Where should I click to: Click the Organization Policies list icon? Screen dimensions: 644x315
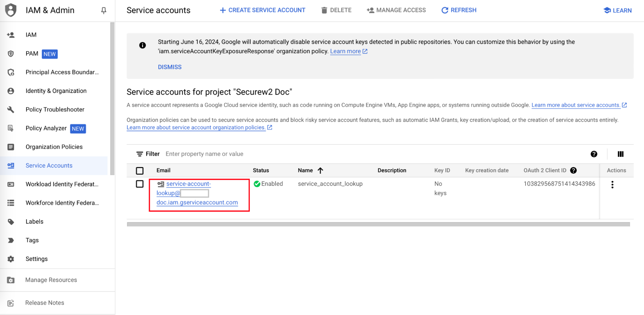pos(11,147)
